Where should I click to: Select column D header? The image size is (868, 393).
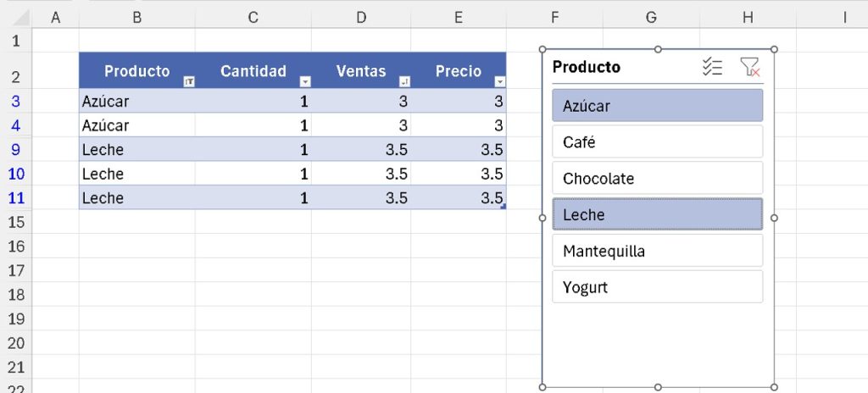pos(361,16)
